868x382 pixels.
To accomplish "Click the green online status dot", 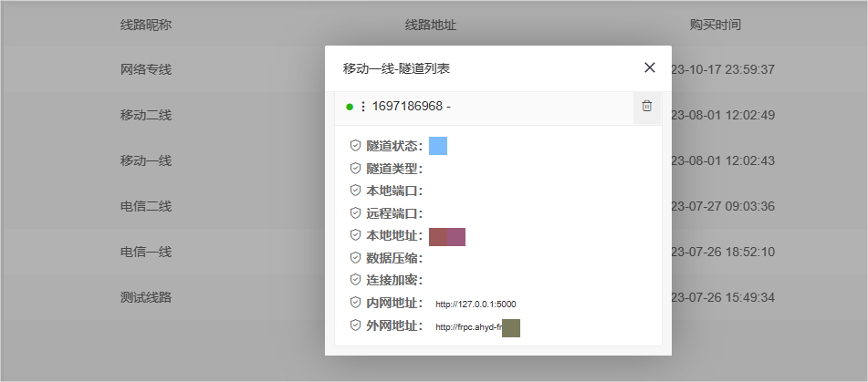I will [350, 107].
